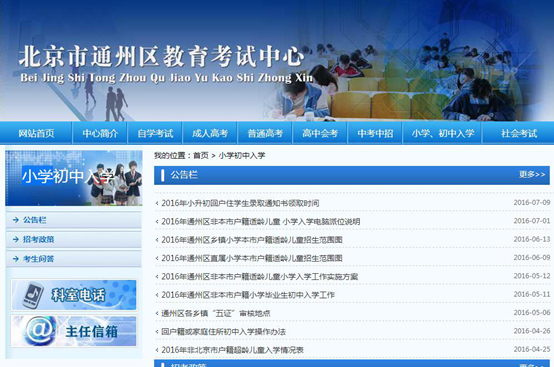Open the 中心简介 navigation item

pos(100,133)
